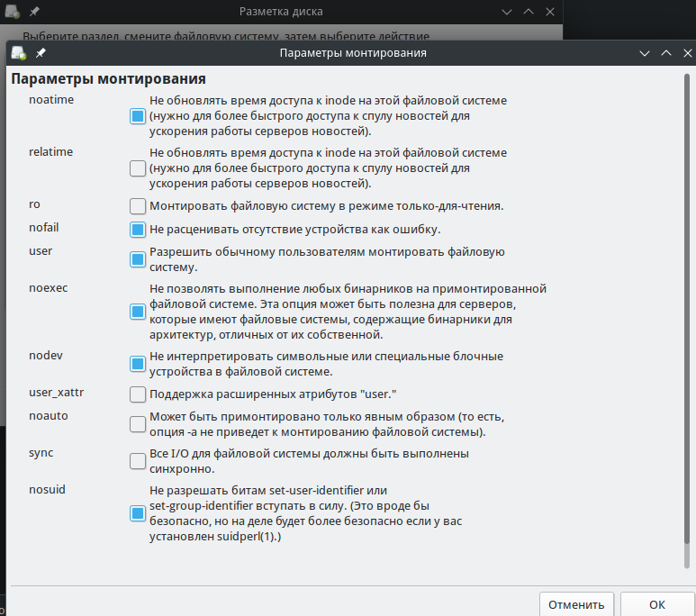This screenshot has height=616, width=696.
Task: Uncheck the noatime option
Action: (138, 116)
